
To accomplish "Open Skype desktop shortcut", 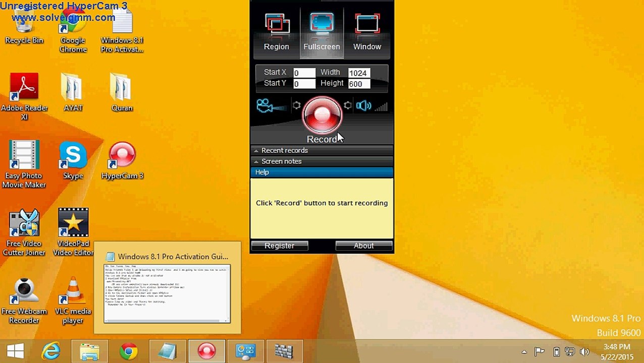I will (x=73, y=160).
